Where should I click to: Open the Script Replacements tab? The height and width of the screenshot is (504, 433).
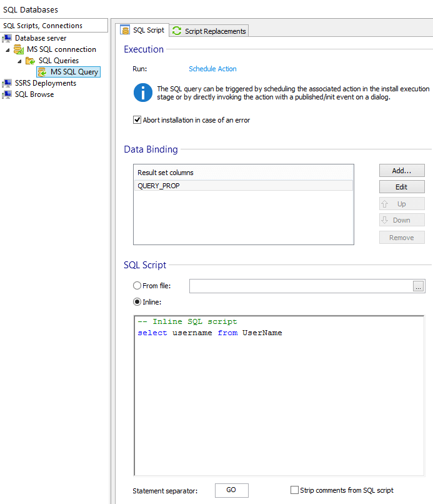[209, 31]
